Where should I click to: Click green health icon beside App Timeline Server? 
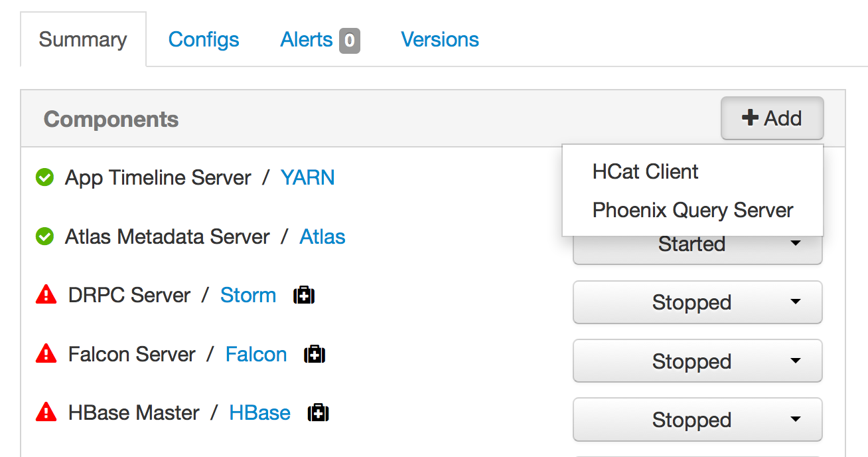coord(44,177)
